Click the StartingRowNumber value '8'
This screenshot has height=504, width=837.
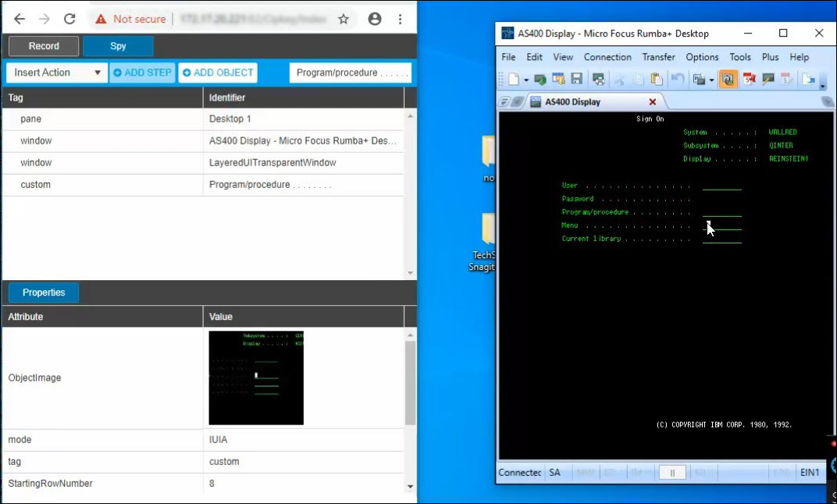(212, 483)
